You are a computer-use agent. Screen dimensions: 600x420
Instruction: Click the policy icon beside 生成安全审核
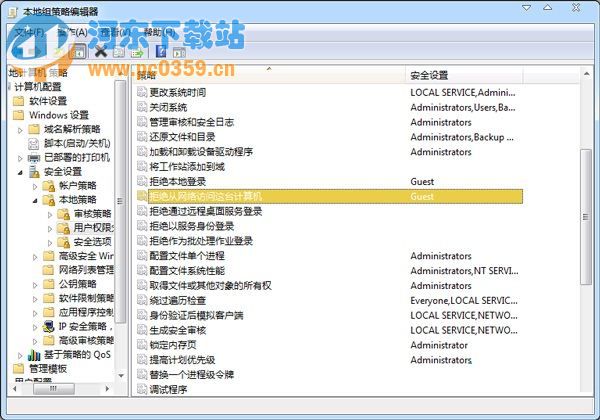pyautogui.click(x=142, y=330)
